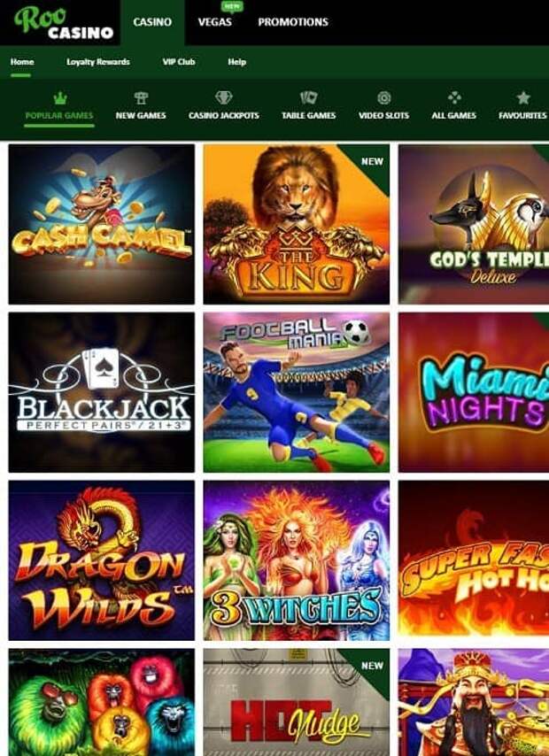
Task: Launch The King lion slot
Action: point(297,224)
